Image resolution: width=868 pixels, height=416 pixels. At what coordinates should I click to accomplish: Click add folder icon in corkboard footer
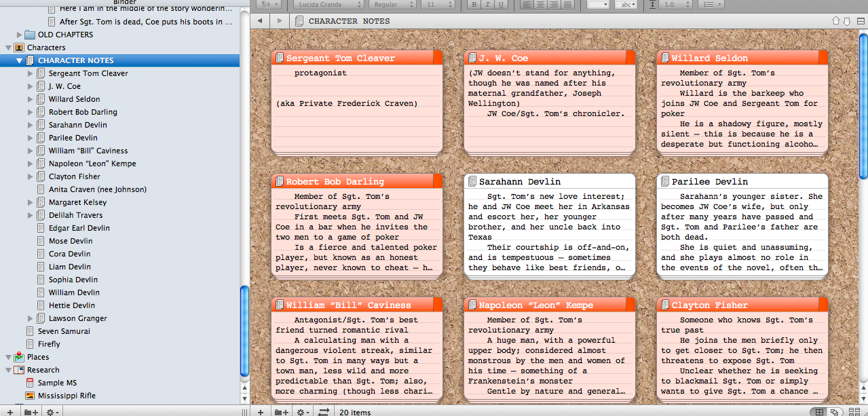pos(282,411)
